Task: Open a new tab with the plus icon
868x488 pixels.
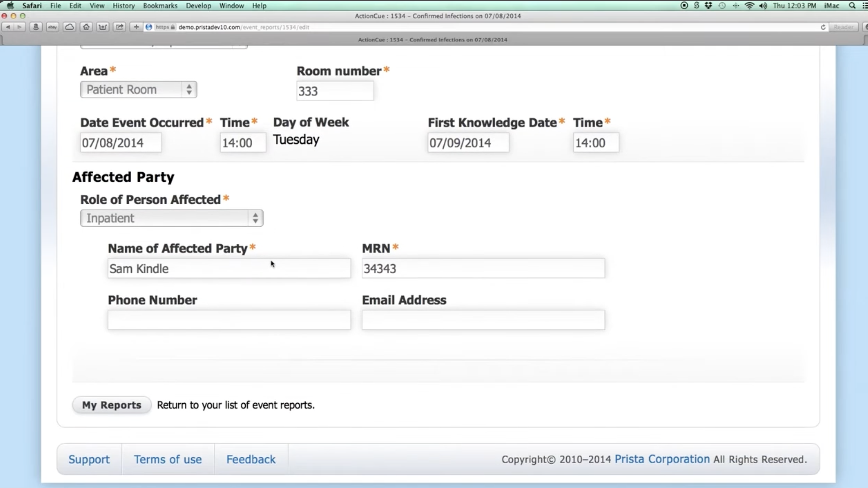Action: tap(136, 27)
